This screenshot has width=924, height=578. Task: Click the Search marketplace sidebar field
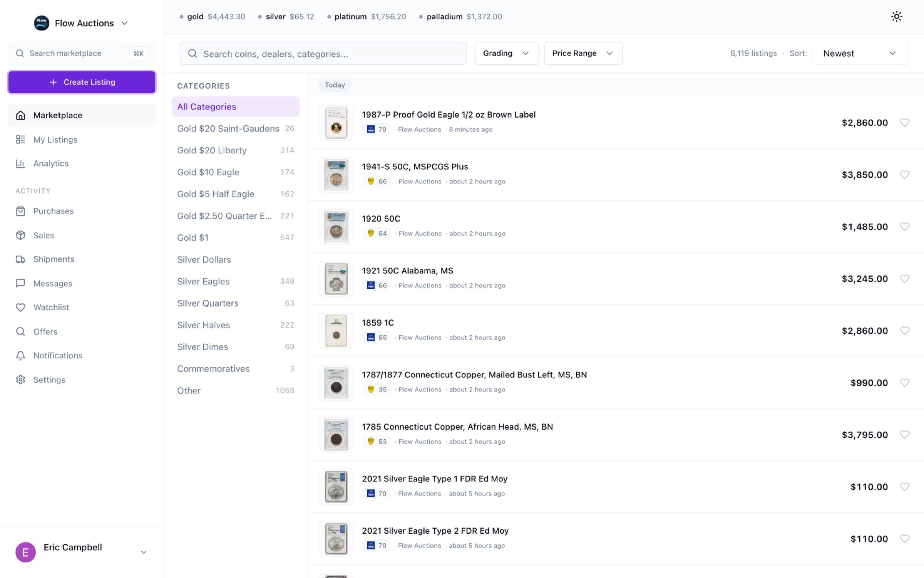pos(82,53)
